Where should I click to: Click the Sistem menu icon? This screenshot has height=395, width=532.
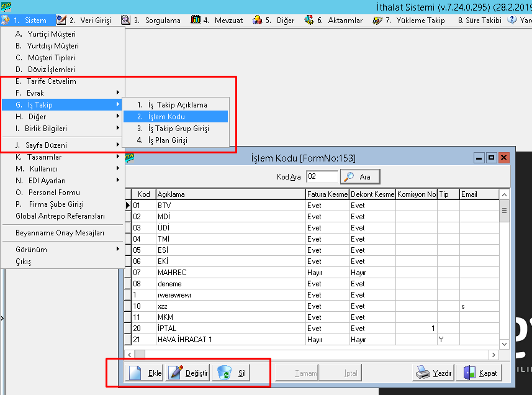point(6,20)
